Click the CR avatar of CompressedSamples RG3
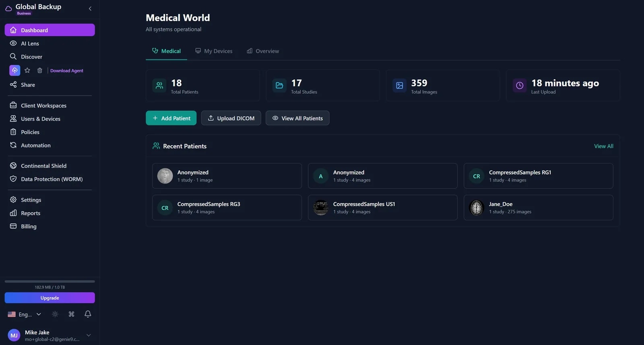The image size is (644, 345). tap(165, 208)
